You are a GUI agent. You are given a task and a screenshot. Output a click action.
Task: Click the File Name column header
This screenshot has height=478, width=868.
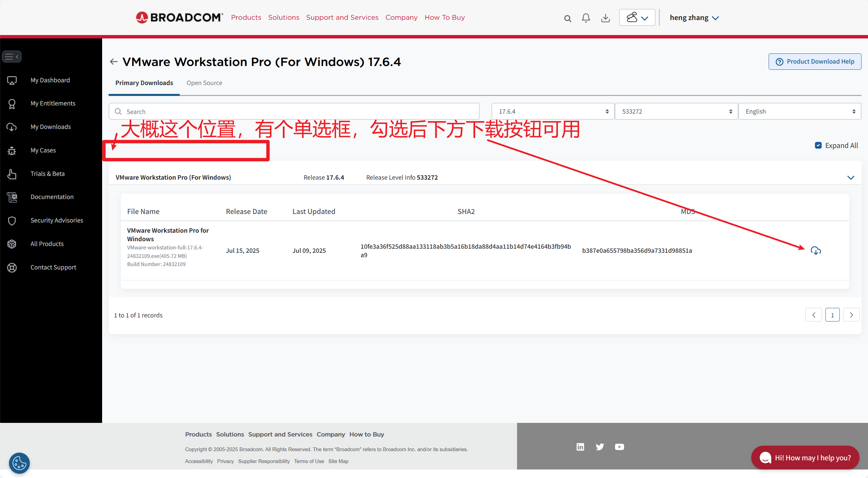143,212
